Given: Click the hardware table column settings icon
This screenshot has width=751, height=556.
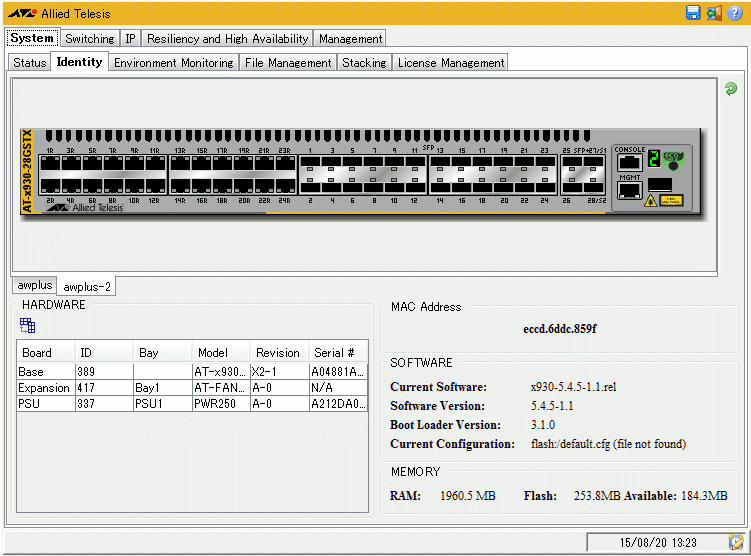Looking at the screenshot, I should [27, 325].
